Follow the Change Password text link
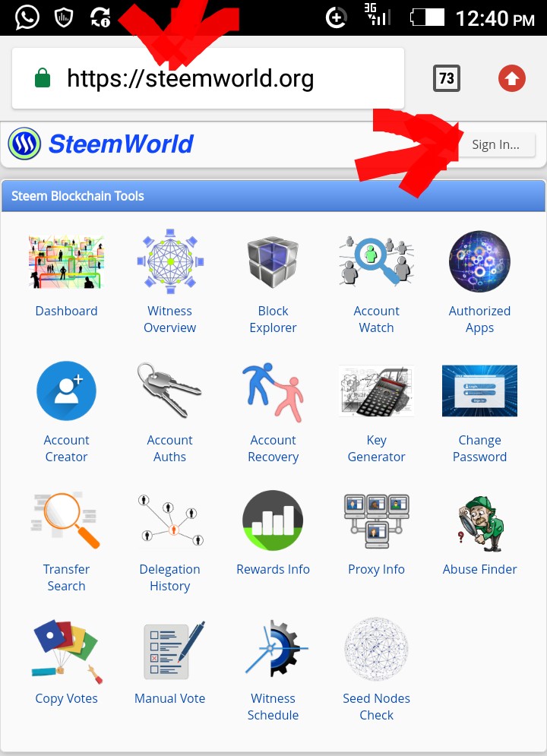The width and height of the screenshot is (547, 756). tap(479, 448)
